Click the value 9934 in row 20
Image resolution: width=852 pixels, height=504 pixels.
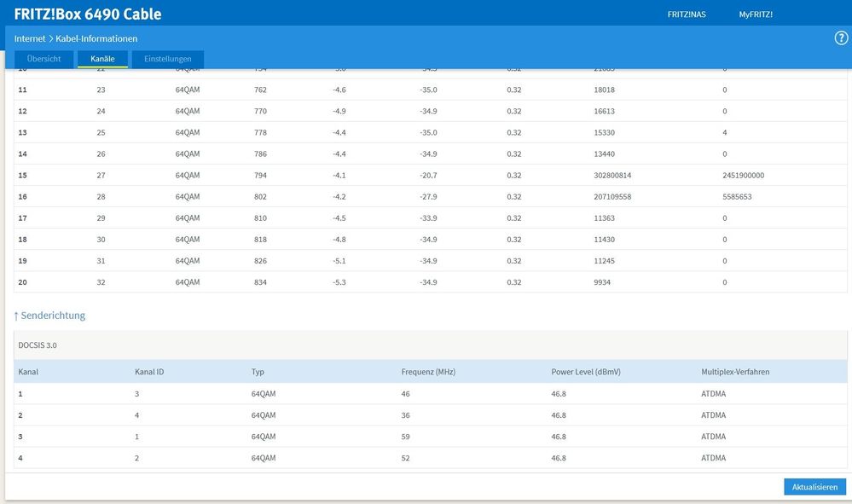click(602, 282)
